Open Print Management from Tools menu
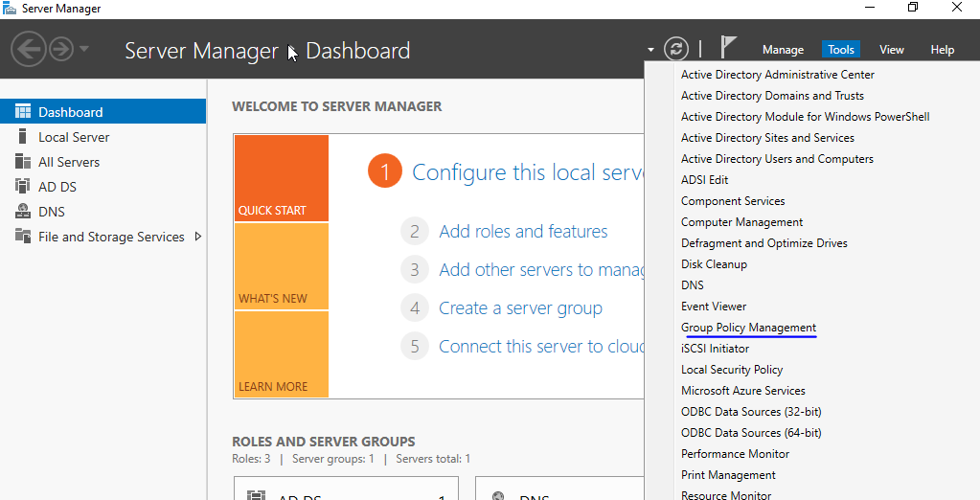 [728, 475]
